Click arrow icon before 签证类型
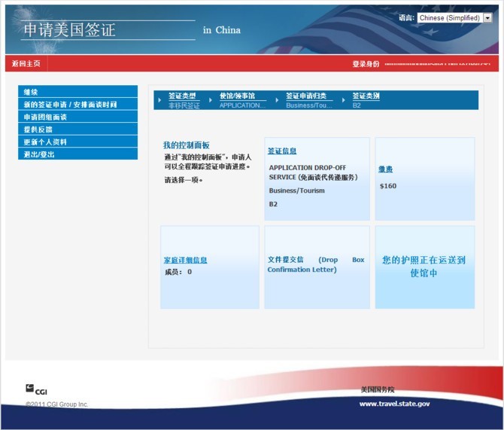 click(159, 100)
